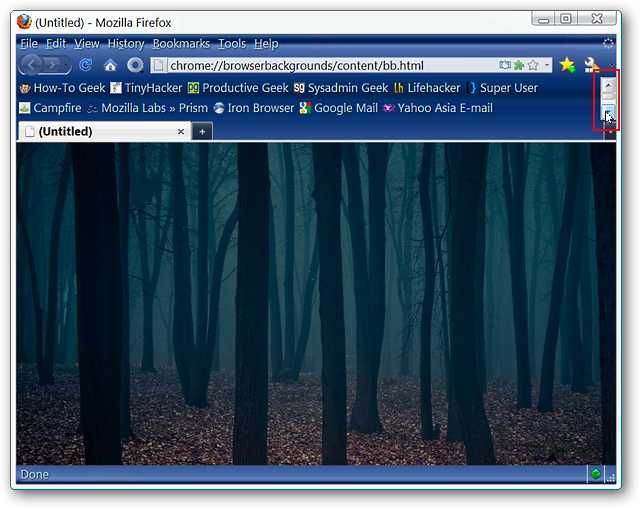This screenshot has height=508, width=640.
Task: Open a new tab with the plus button
Action: (201, 131)
